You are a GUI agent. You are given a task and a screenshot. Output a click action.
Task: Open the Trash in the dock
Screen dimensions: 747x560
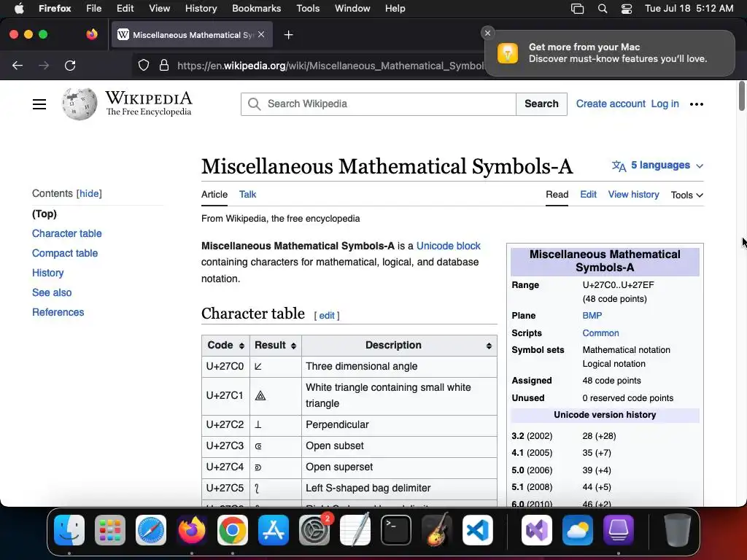coord(677,530)
